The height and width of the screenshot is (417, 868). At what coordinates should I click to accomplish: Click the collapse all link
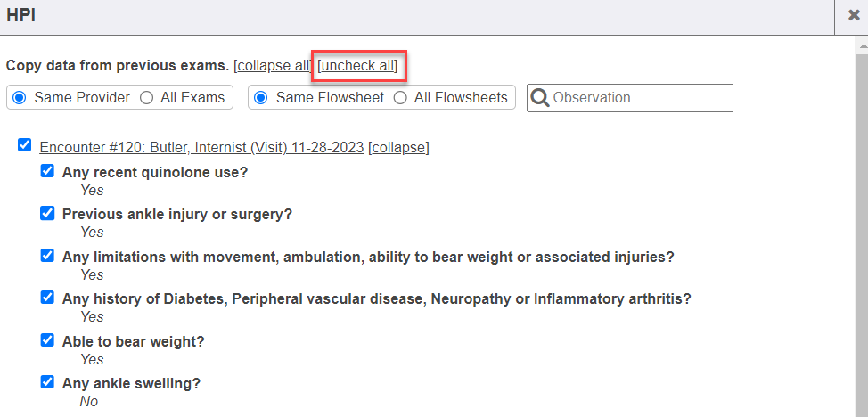[x=273, y=66]
